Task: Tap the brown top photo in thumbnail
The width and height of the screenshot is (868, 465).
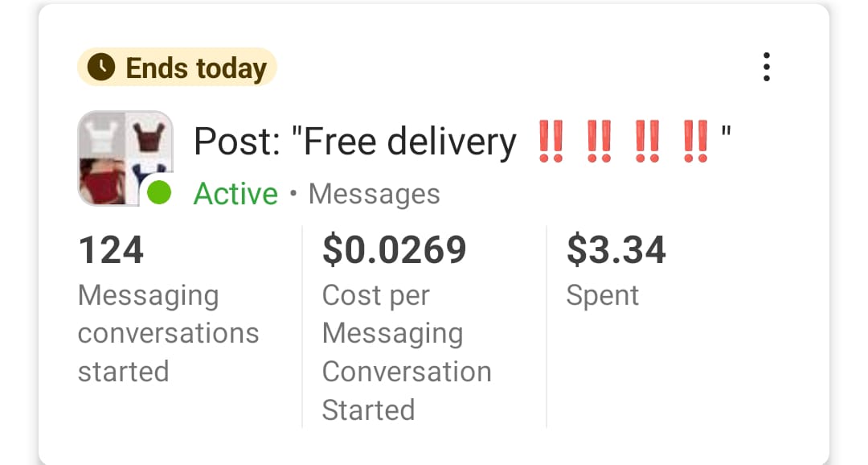Action: (x=147, y=134)
